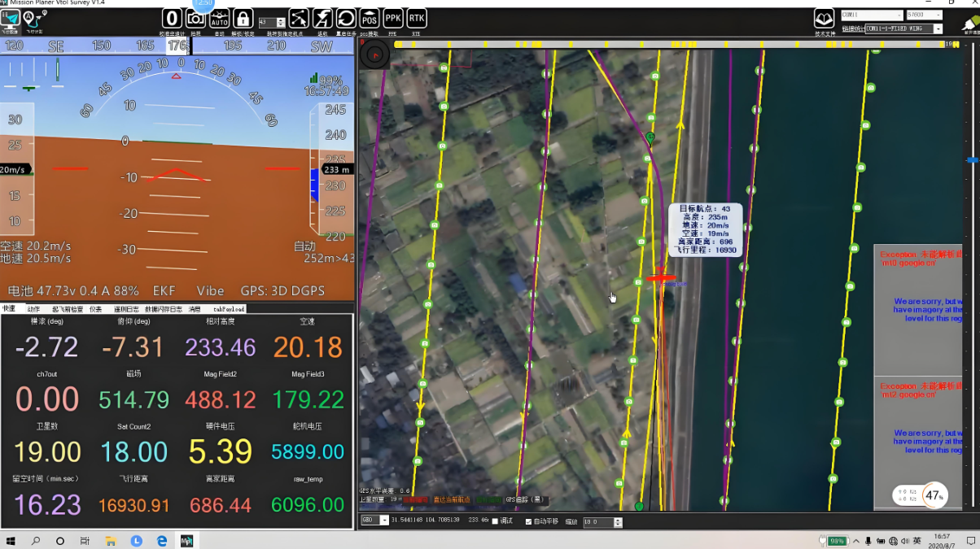Open the tabPayload tab

[x=229, y=309]
